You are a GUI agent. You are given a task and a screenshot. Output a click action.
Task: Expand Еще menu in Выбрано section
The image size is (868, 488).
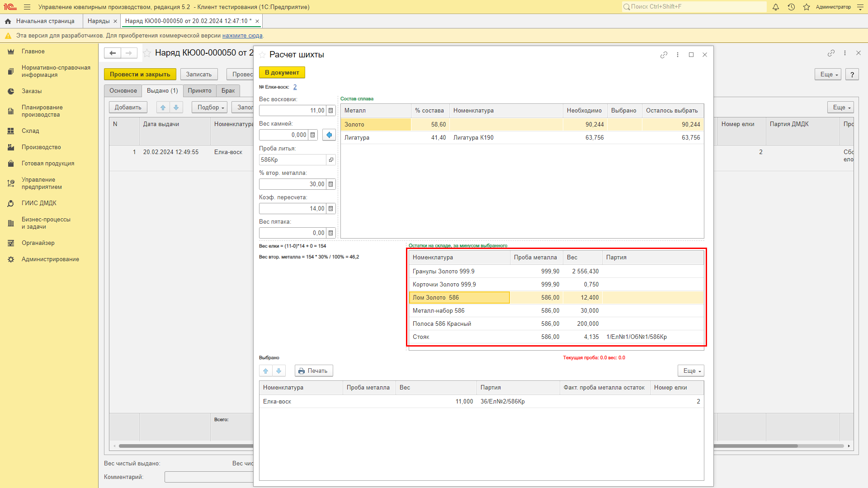click(x=691, y=371)
